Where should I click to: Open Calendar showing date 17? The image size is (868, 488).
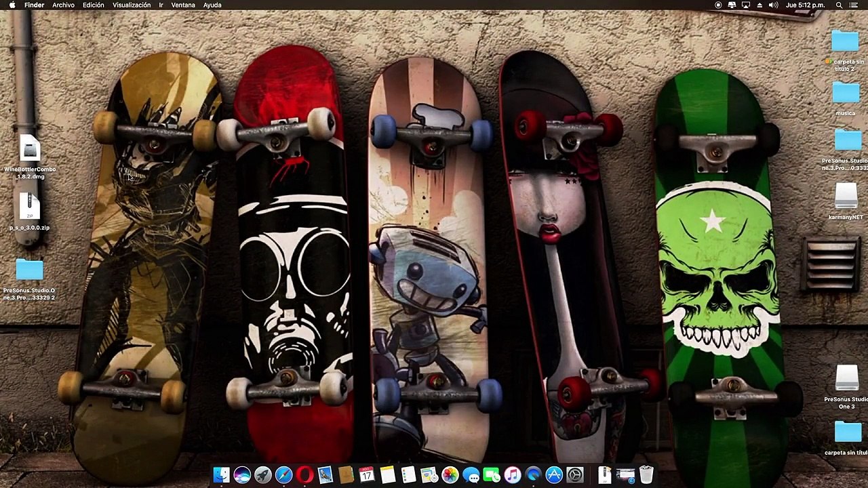tap(367, 475)
